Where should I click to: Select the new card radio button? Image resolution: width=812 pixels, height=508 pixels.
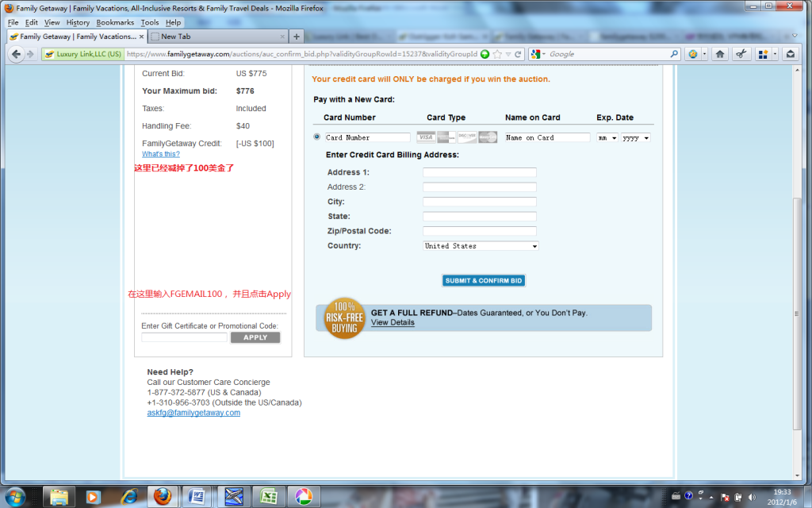[x=317, y=137]
